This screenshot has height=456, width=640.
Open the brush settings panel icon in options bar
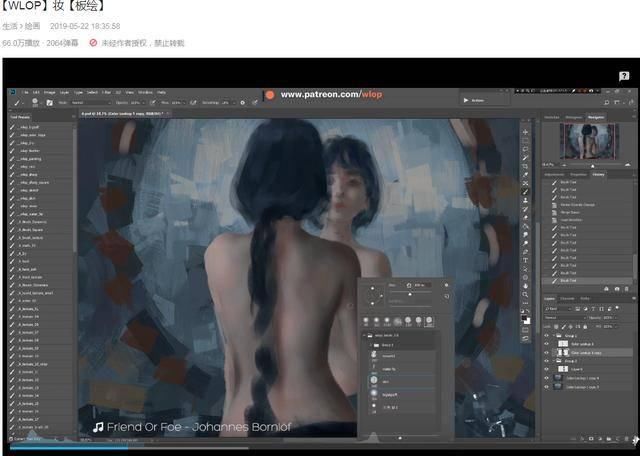click(49, 103)
